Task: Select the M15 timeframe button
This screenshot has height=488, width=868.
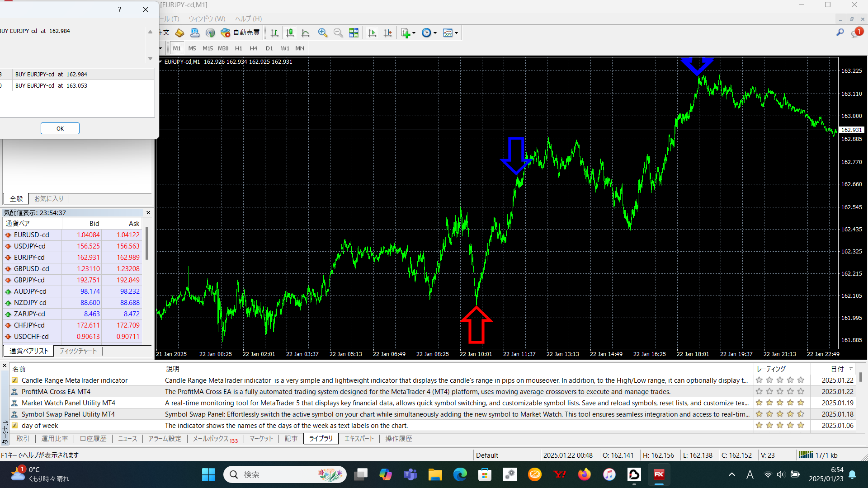Action: [x=208, y=48]
